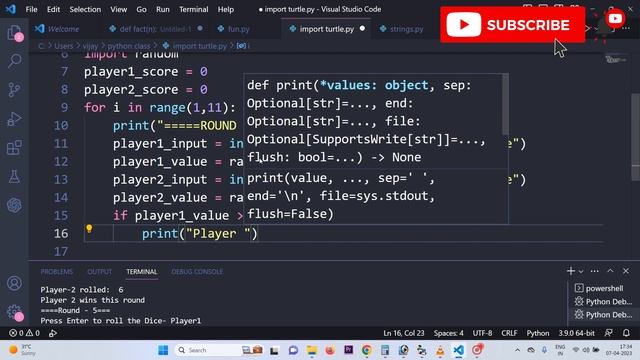This screenshot has height=360, width=640.
Task: Open the ChatGPT extension view icon
Action: (x=14, y=205)
